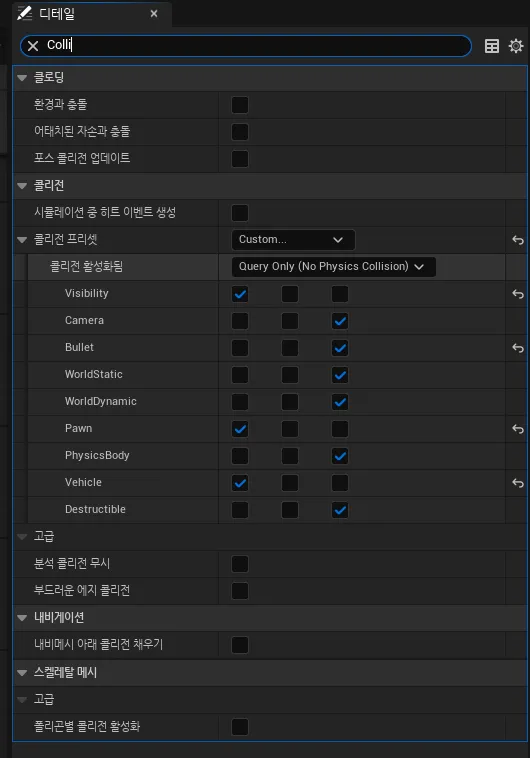Enable 시뮬레이션 중 히트 이벤트 생성 checkbox
530x758 pixels.
[x=240, y=213]
